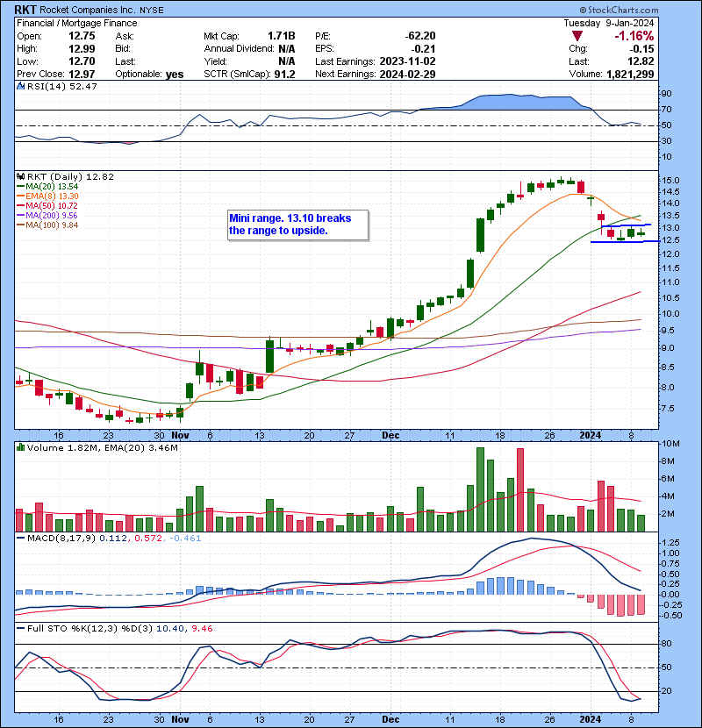Click the 1.25 MACD axis label
Viewport: 702px width, 728px height.
(671, 543)
